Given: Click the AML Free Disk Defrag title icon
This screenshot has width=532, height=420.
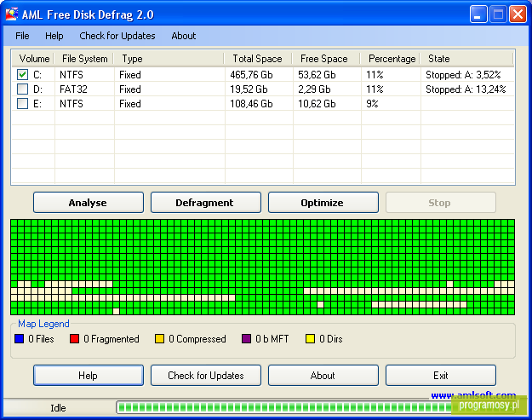Looking at the screenshot, I should coord(12,14).
